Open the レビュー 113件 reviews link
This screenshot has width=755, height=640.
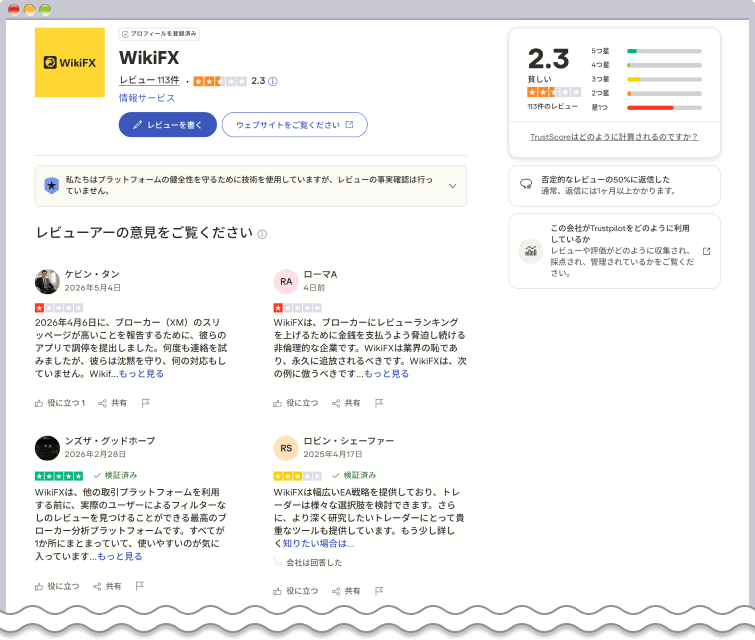[x=149, y=80]
